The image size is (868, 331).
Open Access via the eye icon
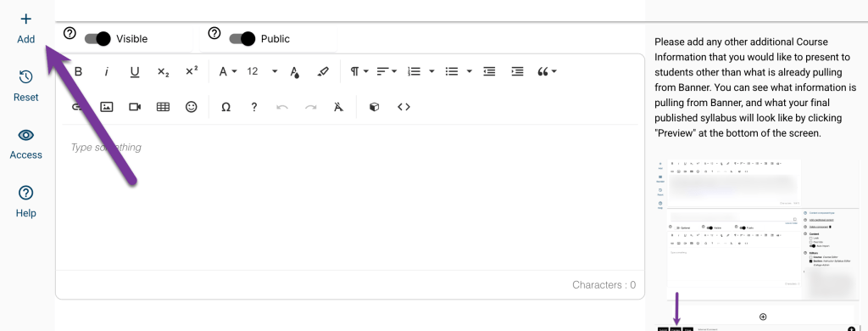[25, 135]
